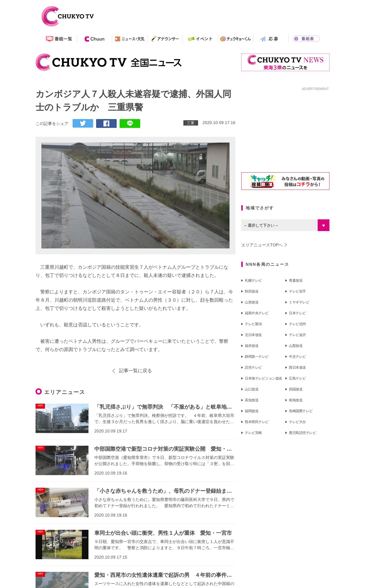Open the 山形放送 news link
The image size is (365, 588).
click(x=250, y=302)
